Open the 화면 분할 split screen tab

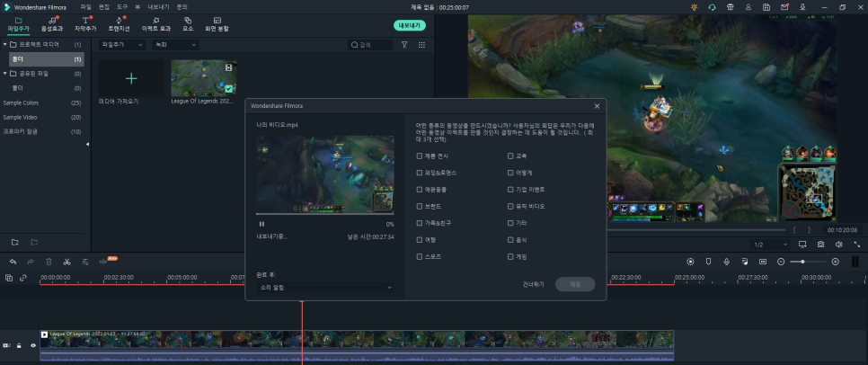point(217,23)
